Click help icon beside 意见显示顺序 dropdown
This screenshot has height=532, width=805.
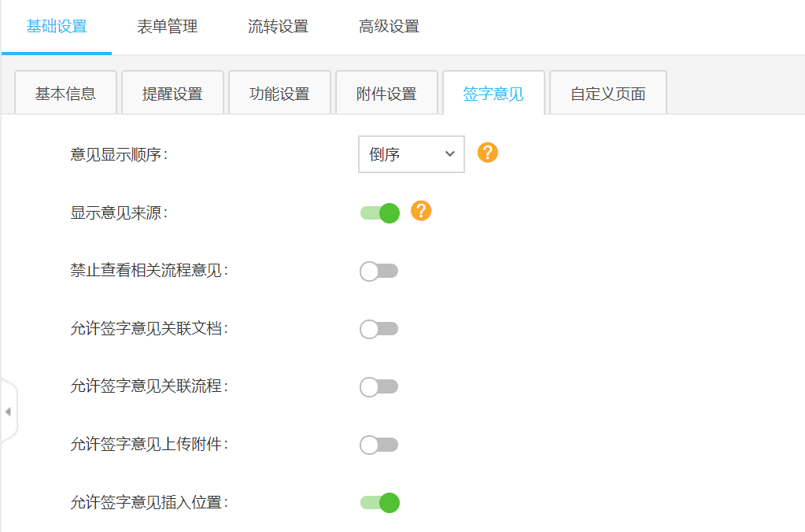(488, 153)
